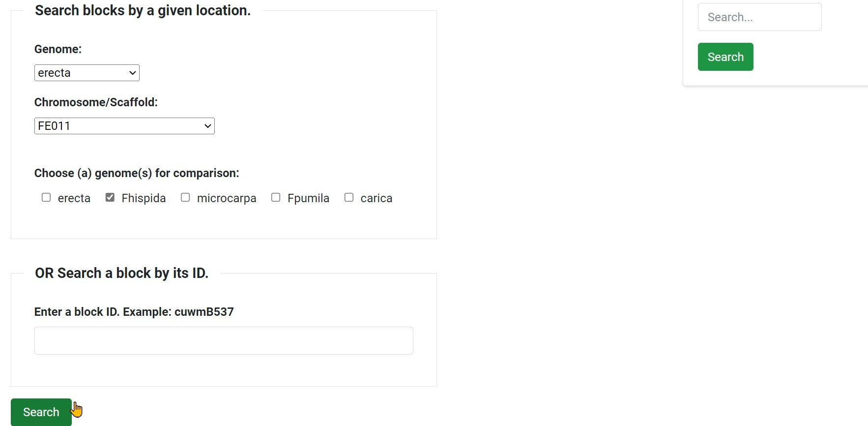This screenshot has width=868, height=426.
Task: Click the "Chromosome/Scaffold:" field label
Action: [x=96, y=102]
